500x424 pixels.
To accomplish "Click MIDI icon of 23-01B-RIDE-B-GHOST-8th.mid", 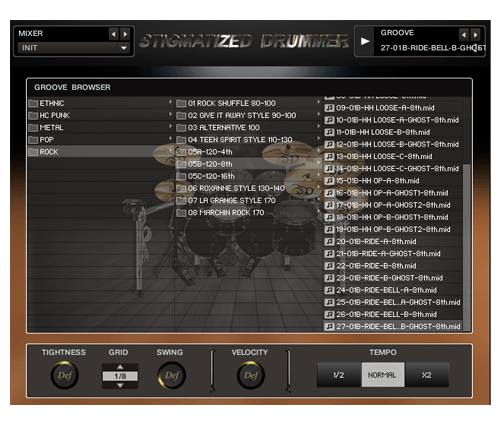I will (329, 278).
